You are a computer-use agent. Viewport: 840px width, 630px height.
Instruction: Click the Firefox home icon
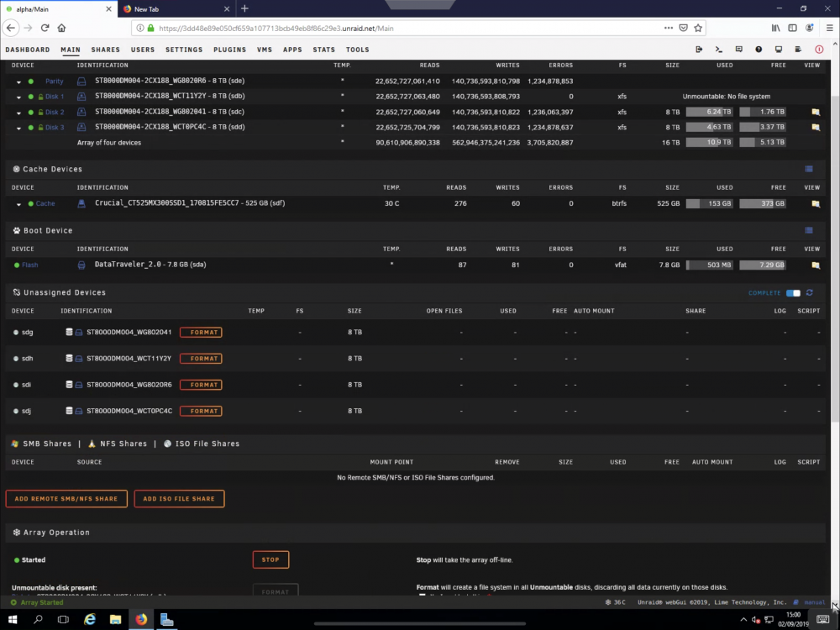[61, 28]
